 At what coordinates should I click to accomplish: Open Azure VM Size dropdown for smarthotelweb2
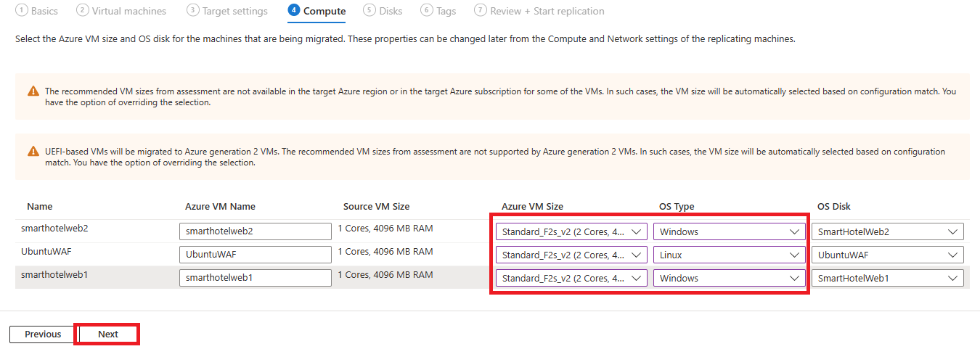coord(571,231)
